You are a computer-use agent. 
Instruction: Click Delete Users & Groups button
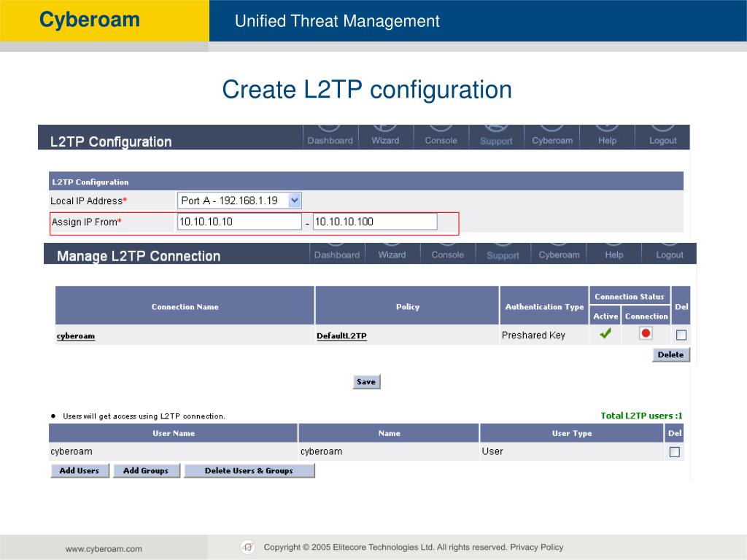coord(249,470)
